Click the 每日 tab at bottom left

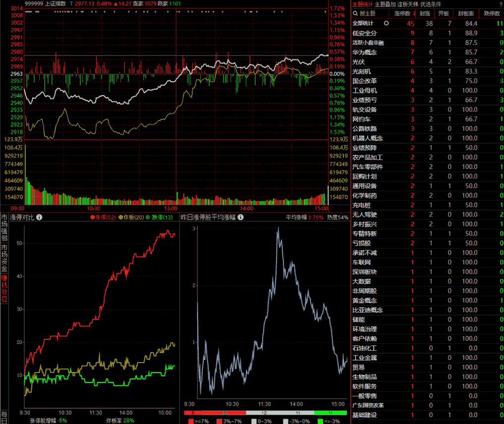[4, 417]
